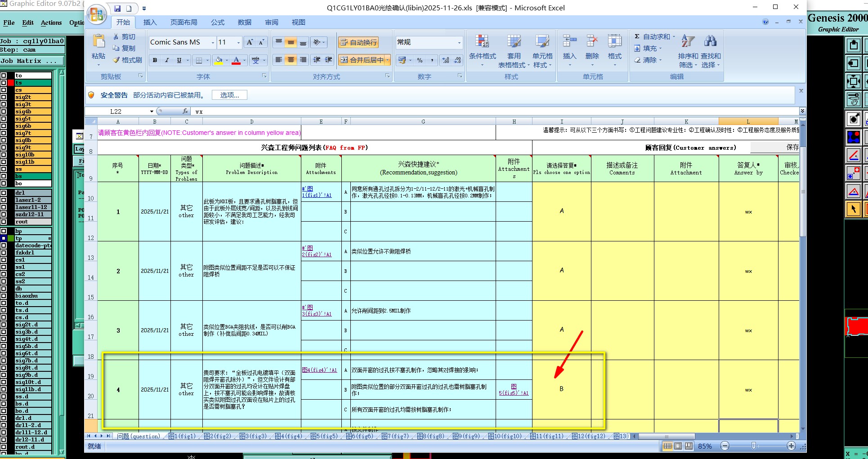Click the Paste clipboard icon
Viewport: 868px width, 459px height.
pos(98,41)
